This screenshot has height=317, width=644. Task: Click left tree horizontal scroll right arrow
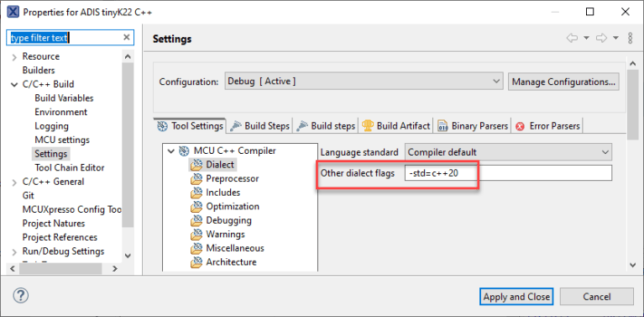pos(115,269)
